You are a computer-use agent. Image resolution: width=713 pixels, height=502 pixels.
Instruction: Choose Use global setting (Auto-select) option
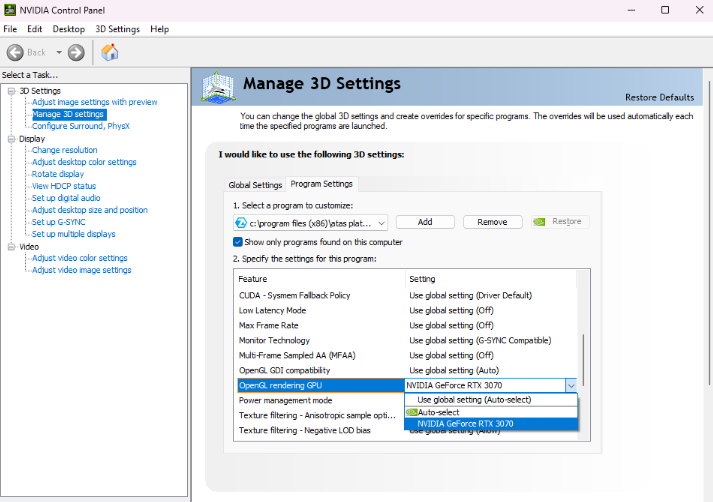click(491, 400)
